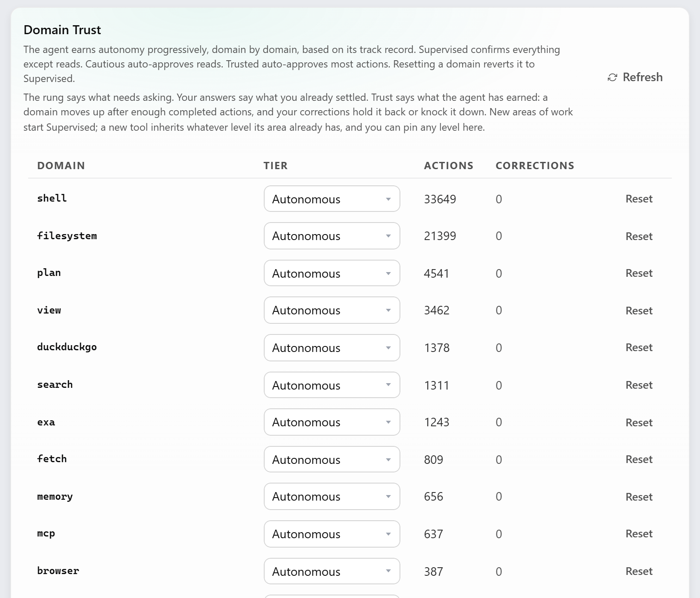Reset the fetch domain
The width and height of the screenshot is (700, 598).
pyautogui.click(x=639, y=459)
